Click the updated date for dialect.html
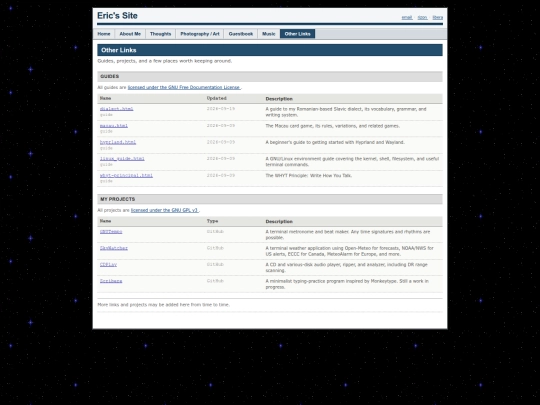The height and width of the screenshot is (405, 540). [x=221, y=109]
